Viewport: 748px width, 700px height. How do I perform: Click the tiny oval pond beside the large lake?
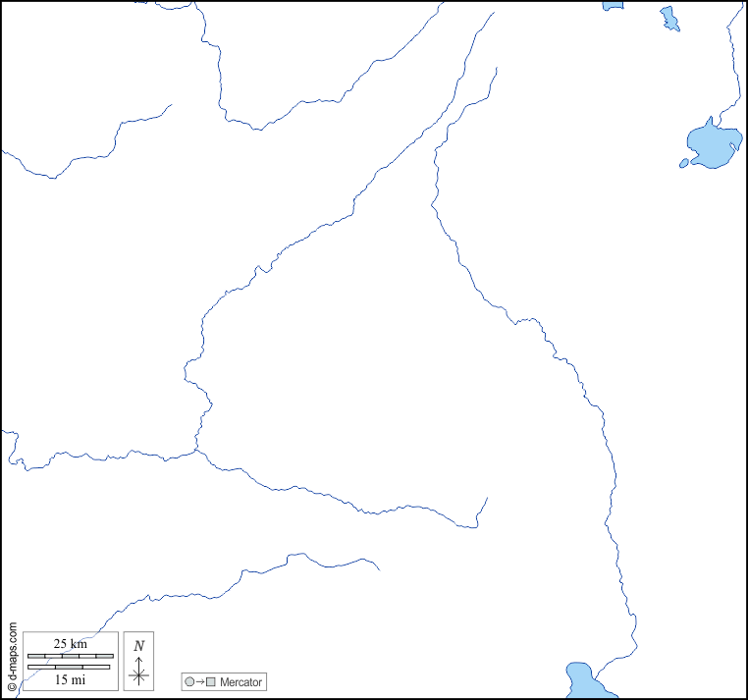685,163
